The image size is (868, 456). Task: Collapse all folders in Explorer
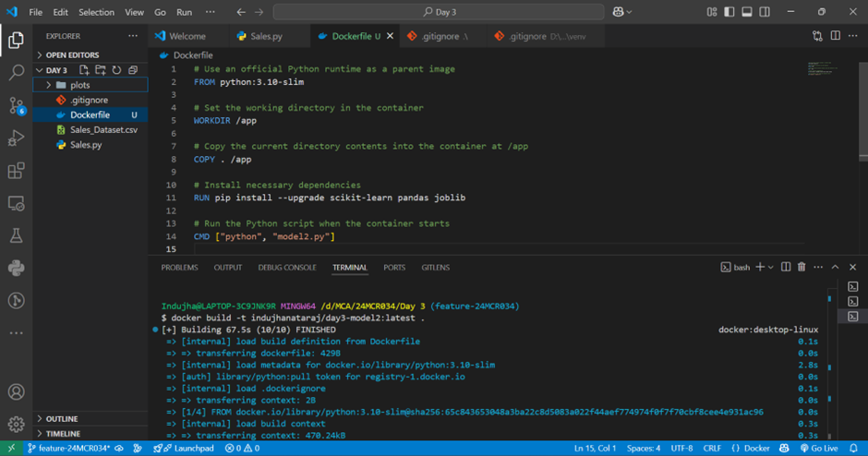[x=133, y=70]
